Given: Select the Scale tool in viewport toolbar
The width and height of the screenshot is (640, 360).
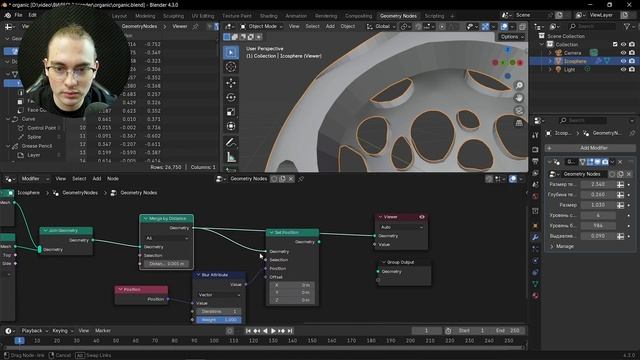Looking at the screenshot, I should tap(231, 112).
